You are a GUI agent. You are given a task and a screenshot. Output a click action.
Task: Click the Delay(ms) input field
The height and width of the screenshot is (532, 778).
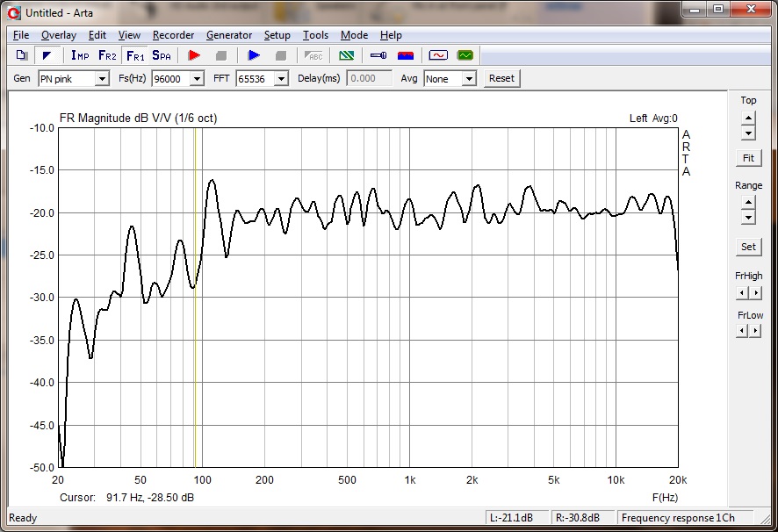pyautogui.click(x=369, y=78)
